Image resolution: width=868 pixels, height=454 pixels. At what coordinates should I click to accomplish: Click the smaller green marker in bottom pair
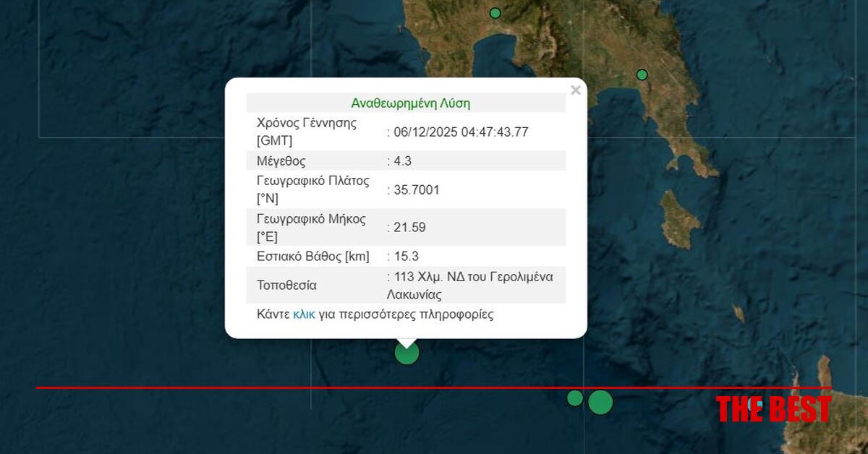click(x=574, y=398)
